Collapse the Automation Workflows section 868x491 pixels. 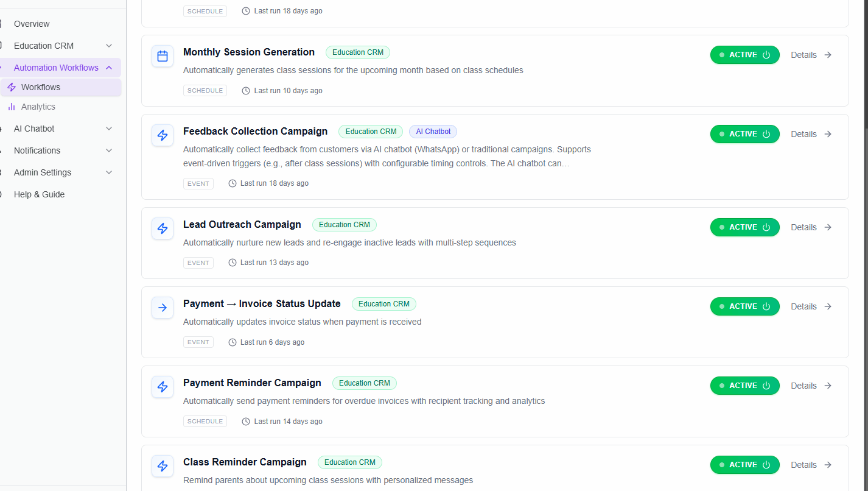(108, 67)
